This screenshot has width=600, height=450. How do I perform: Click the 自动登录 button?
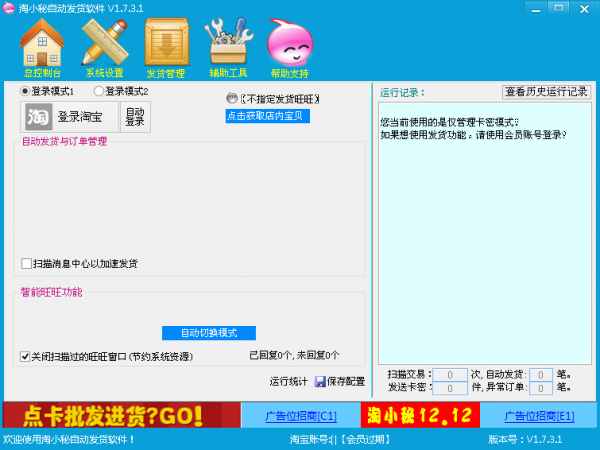[x=135, y=117]
